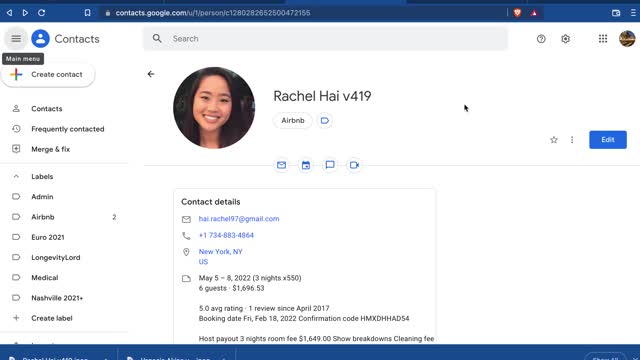Image resolution: width=640 pixels, height=360 pixels.
Task: Bookmark this page with the bookmark icon
Action: pos(87,13)
